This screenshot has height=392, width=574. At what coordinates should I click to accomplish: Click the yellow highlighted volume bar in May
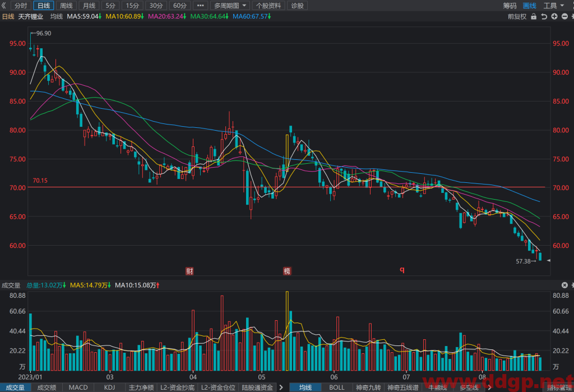point(287,331)
